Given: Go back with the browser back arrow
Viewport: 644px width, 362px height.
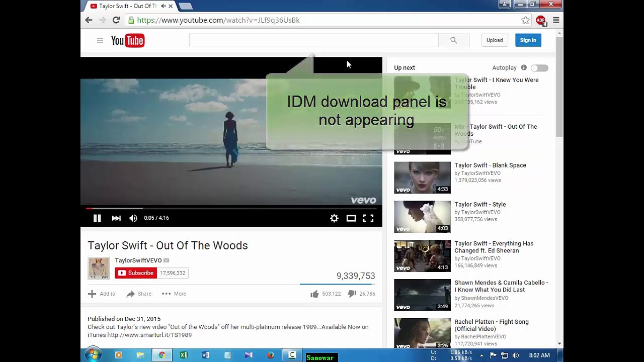Looking at the screenshot, I should tap(89, 20).
